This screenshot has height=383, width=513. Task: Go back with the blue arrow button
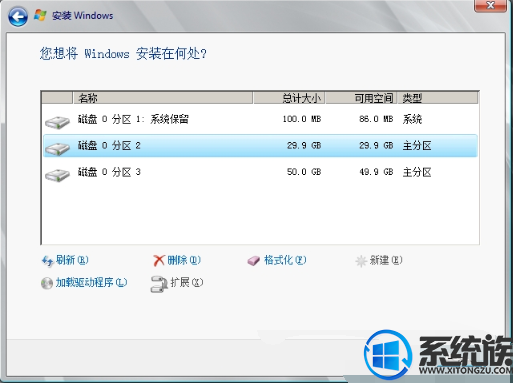pos(18,16)
